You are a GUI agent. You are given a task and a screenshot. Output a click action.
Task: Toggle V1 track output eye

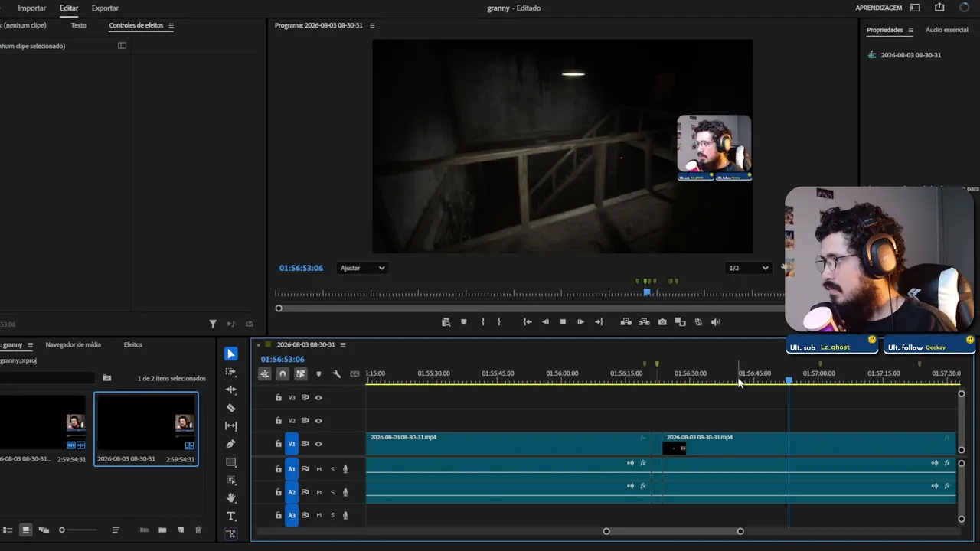pyautogui.click(x=318, y=444)
